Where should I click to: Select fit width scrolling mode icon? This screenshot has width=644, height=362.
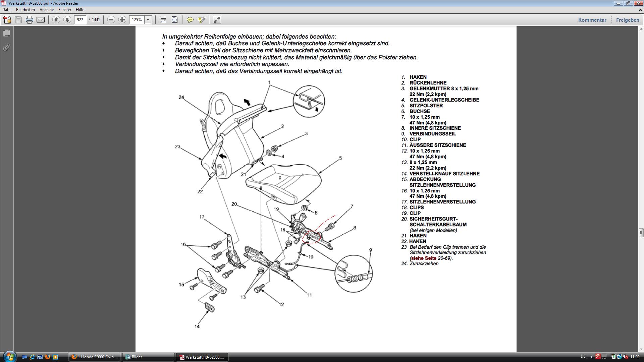click(163, 20)
